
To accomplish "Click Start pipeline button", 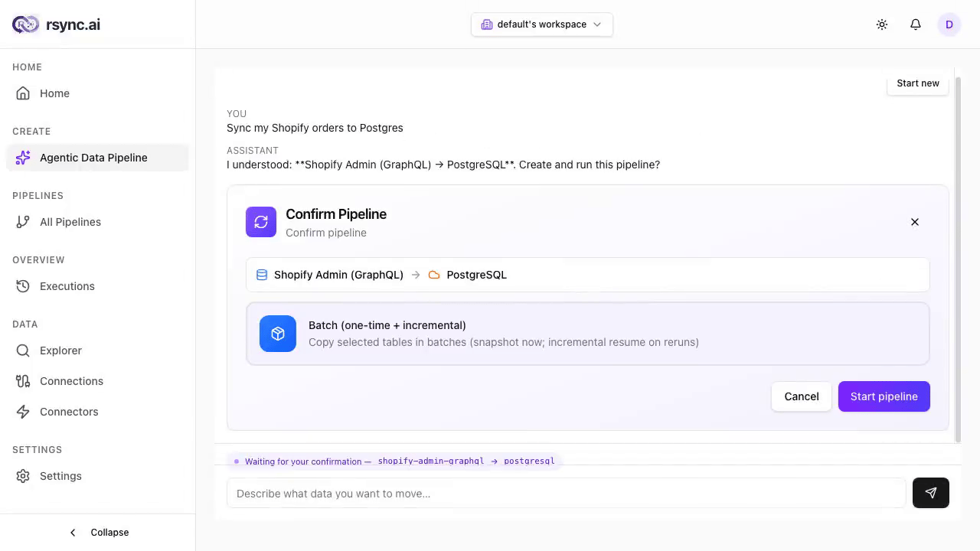I will pyautogui.click(x=884, y=396).
